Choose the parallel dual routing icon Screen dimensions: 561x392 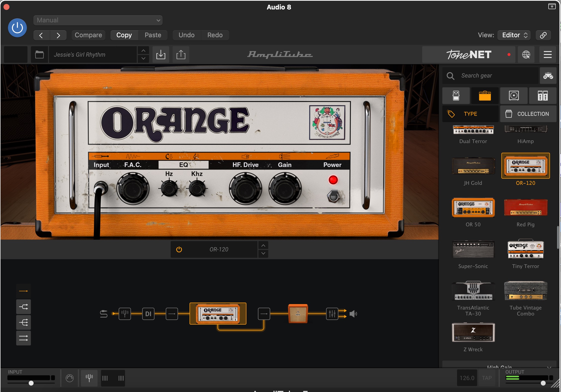point(24,338)
